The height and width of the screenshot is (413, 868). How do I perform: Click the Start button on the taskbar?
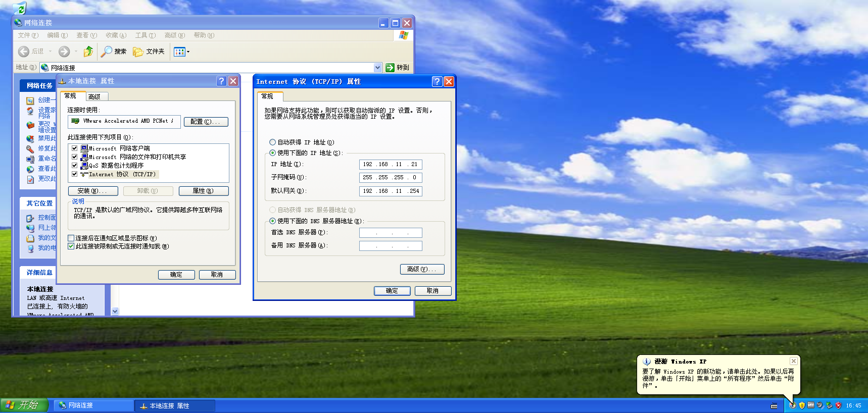coord(24,405)
